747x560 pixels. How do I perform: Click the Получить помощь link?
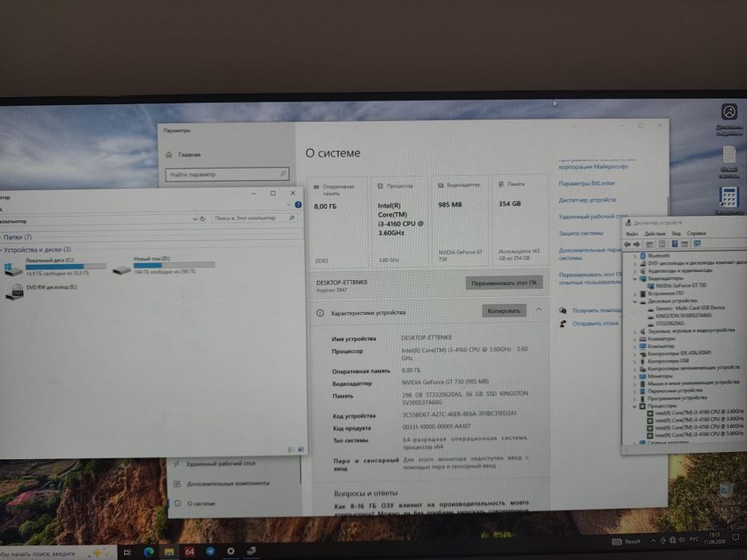point(597,310)
